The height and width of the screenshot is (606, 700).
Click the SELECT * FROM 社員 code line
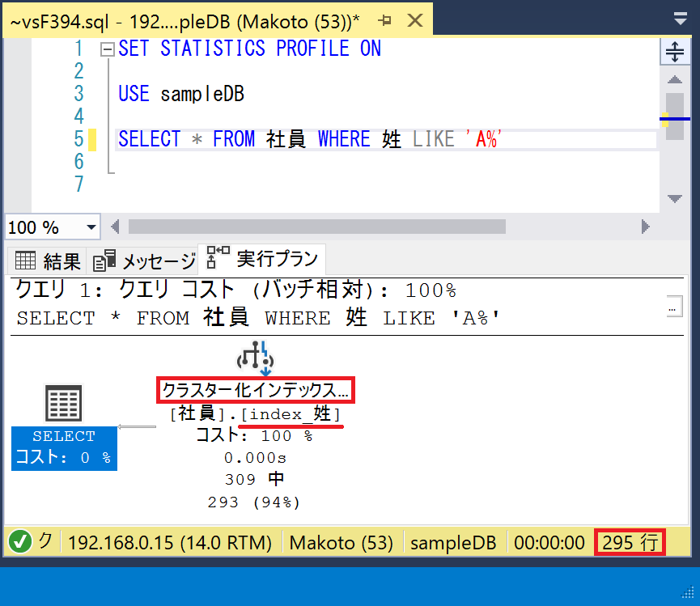pyautogui.click(x=310, y=139)
